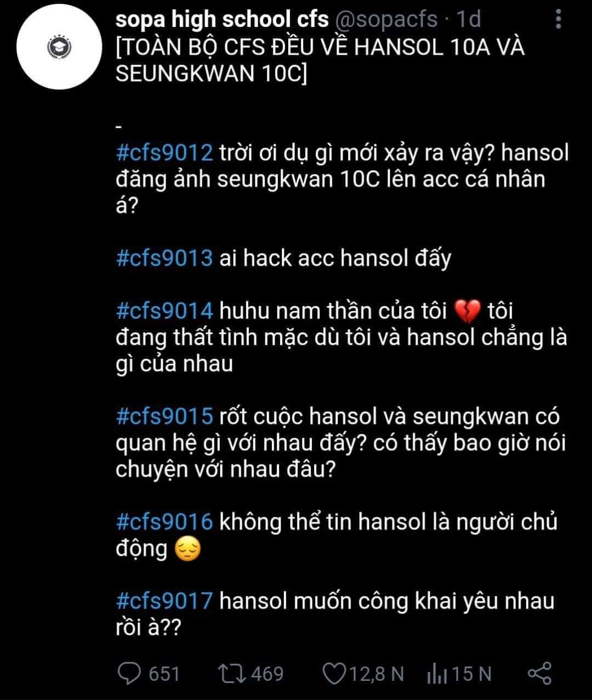
Task: Like the tweet with heart icon
Action: (x=333, y=674)
